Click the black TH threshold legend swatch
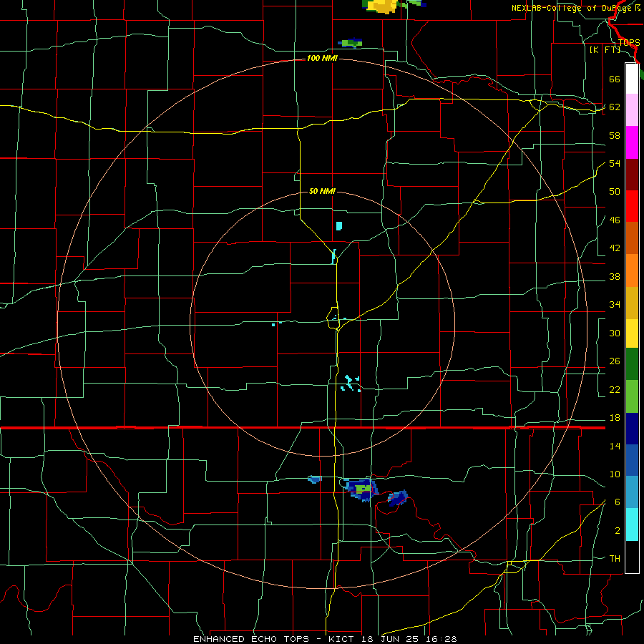 (x=632, y=557)
